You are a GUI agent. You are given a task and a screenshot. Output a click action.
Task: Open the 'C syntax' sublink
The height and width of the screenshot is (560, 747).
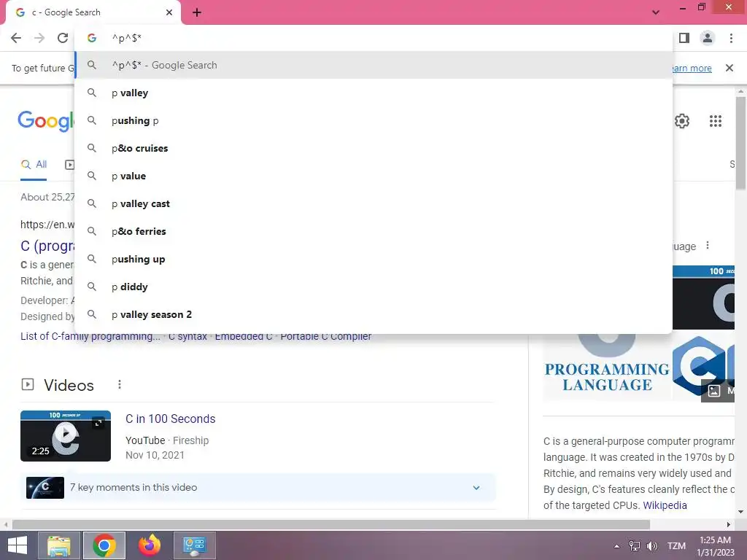187,336
